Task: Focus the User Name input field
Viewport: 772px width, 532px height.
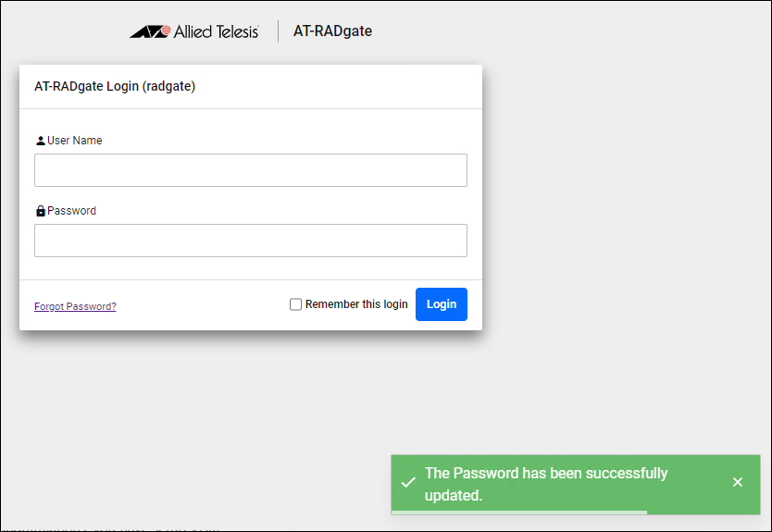Action: [251, 170]
